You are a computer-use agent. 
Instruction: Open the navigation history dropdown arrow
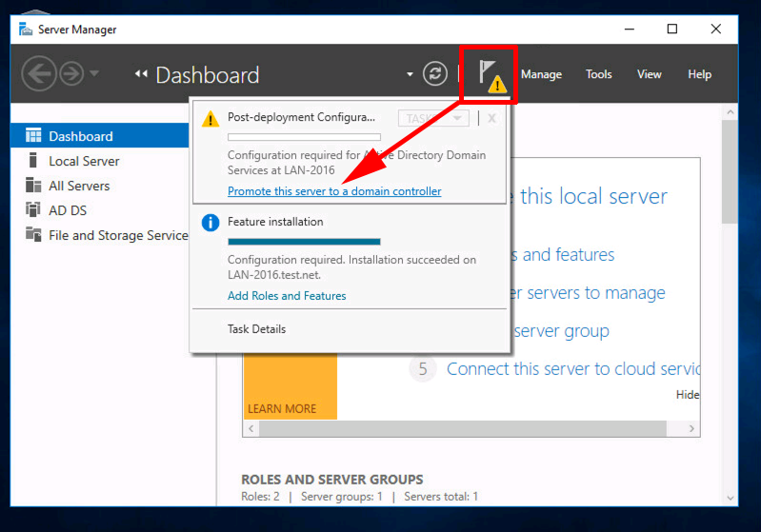tap(94, 73)
